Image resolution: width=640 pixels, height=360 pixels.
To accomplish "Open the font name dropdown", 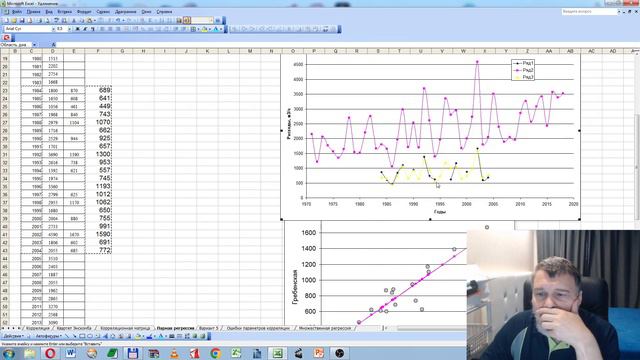I will click(54, 29).
